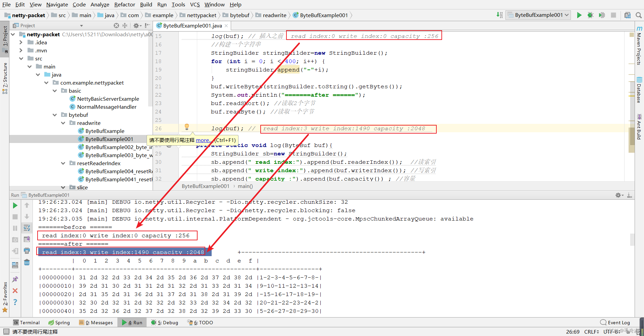Open Maven Projects side panel
The height and width of the screenshot is (336, 644).
639,45
